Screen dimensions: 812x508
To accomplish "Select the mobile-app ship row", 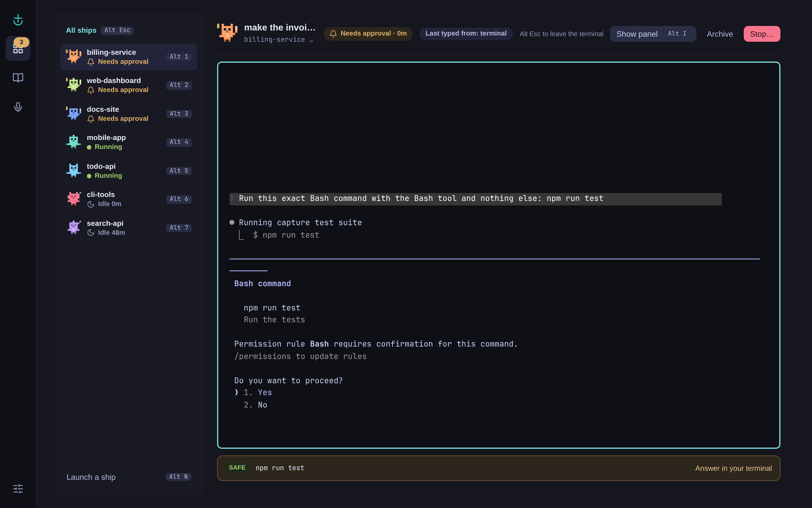I will pos(129,142).
